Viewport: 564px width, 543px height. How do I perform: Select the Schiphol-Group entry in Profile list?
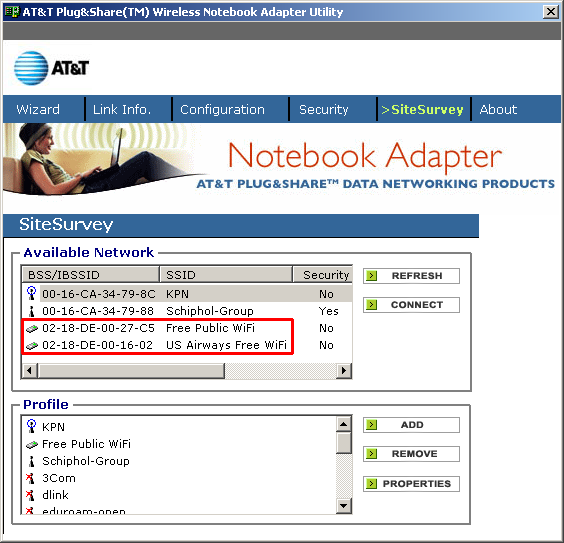point(86,461)
